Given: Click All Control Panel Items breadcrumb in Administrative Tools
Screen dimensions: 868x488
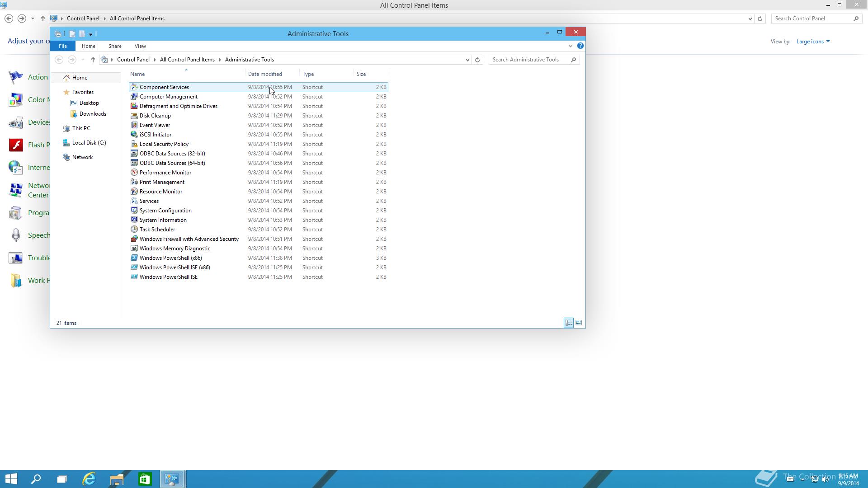Looking at the screenshot, I should pyautogui.click(x=187, y=60).
